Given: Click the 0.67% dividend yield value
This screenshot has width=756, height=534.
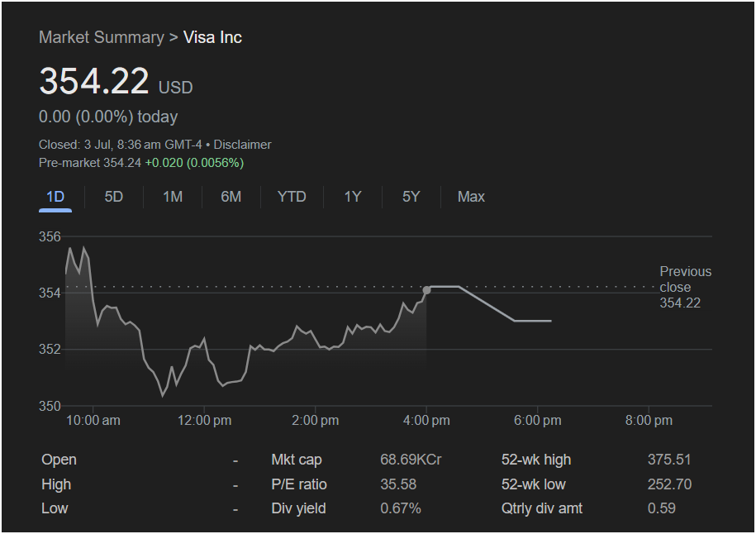Looking at the screenshot, I should 401,508.
